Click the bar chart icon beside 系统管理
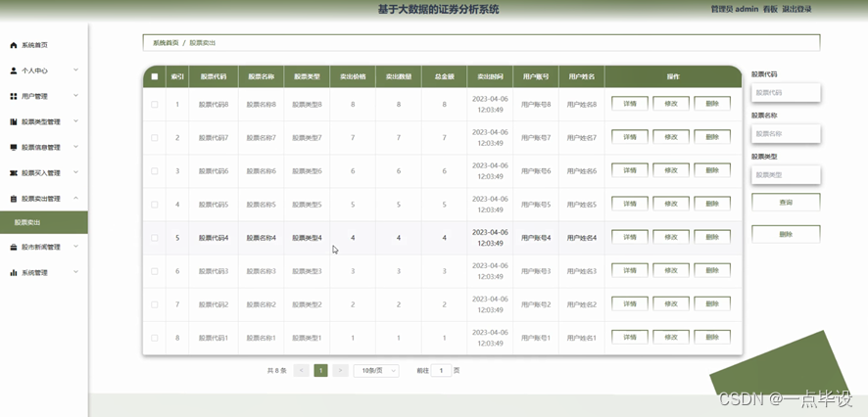This screenshot has height=417, width=868. [14, 273]
